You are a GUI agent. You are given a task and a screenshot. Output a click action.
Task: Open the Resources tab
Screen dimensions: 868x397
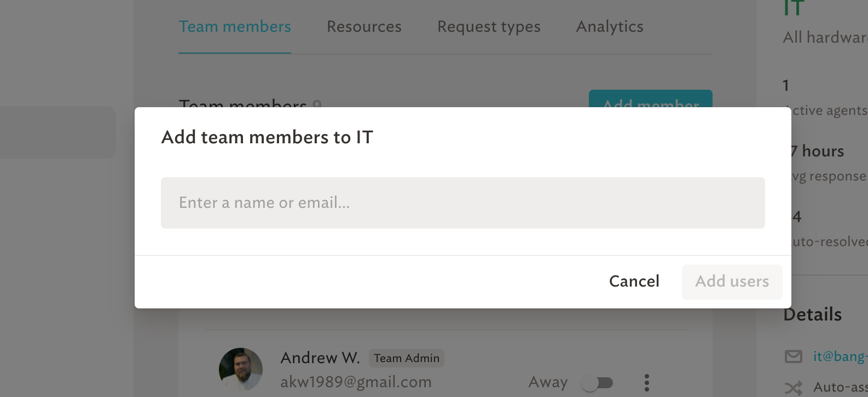click(364, 26)
